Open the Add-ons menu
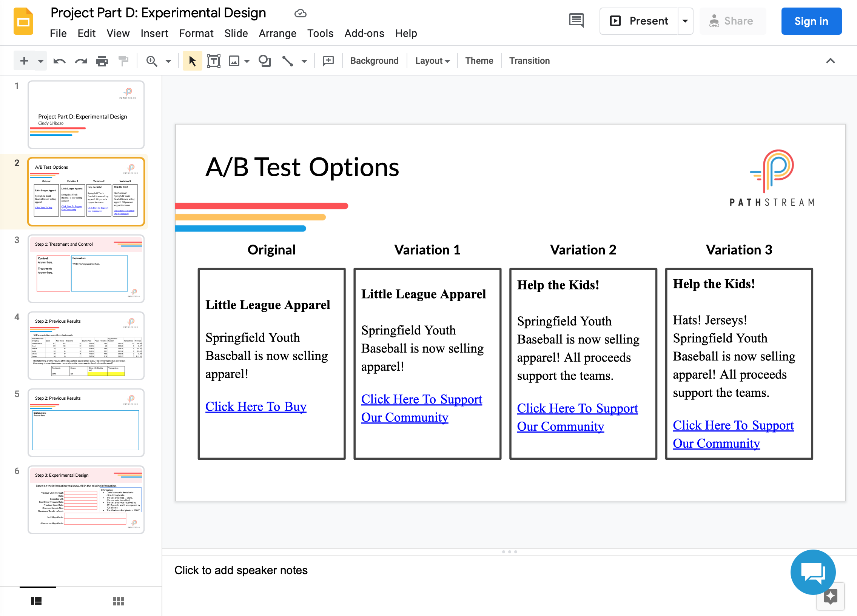This screenshot has width=857, height=616. (x=364, y=33)
